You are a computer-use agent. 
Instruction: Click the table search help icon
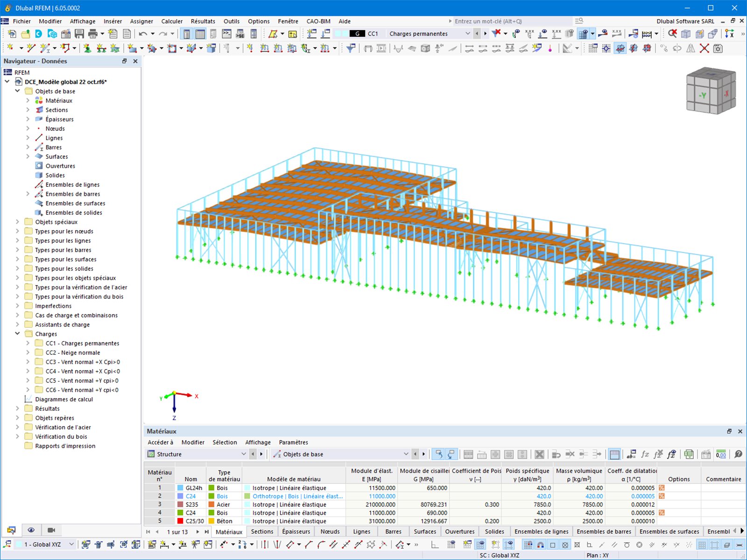(738, 454)
